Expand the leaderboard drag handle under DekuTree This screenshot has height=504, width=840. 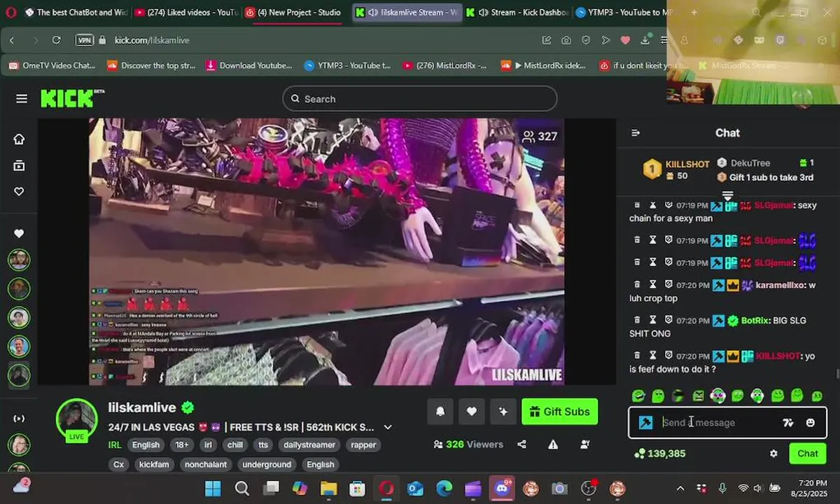[727, 195]
